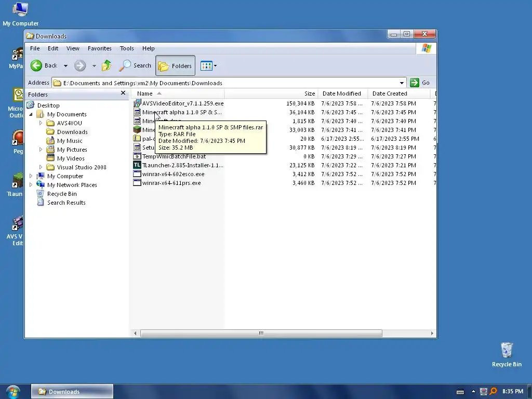
Task: Expand the Visual Studio 2008 node
Action: [41, 167]
